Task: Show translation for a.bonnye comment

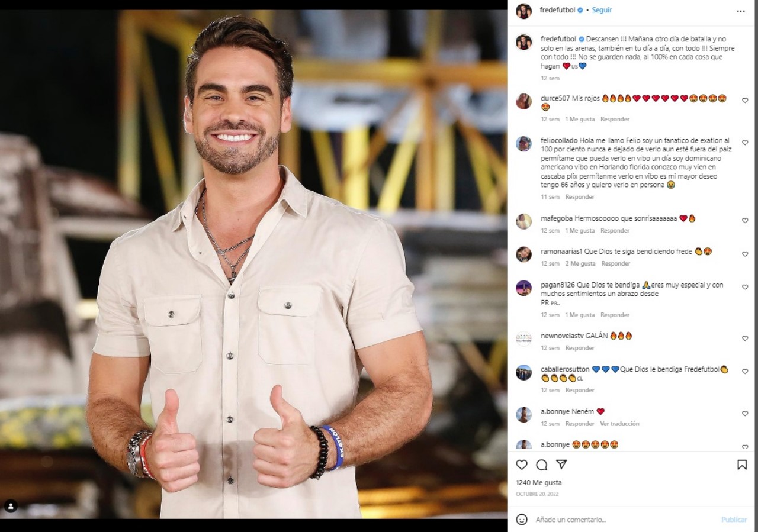Action: 619,424
